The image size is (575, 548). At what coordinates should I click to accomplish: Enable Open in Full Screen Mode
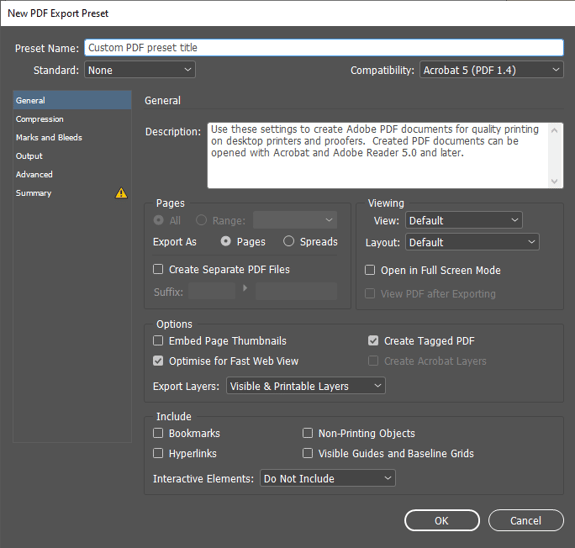click(370, 270)
